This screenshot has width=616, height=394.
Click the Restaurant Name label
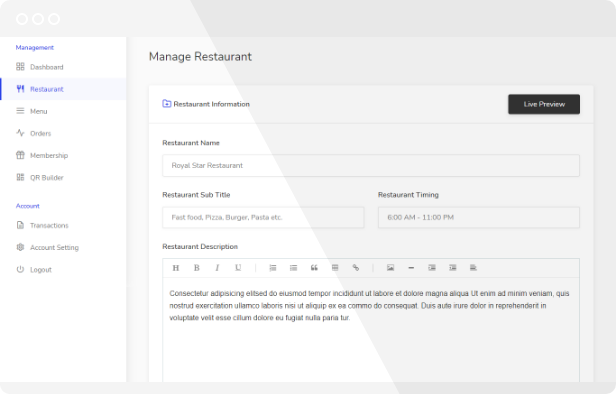click(x=191, y=143)
